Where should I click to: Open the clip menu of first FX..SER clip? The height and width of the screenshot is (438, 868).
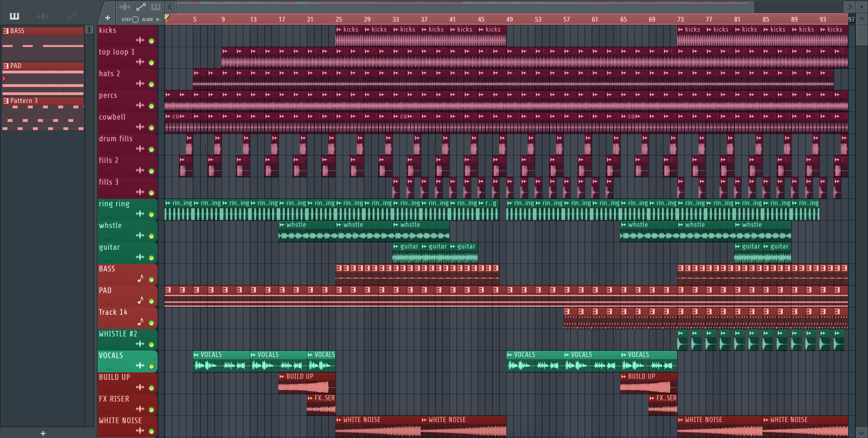tap(310, 398)
